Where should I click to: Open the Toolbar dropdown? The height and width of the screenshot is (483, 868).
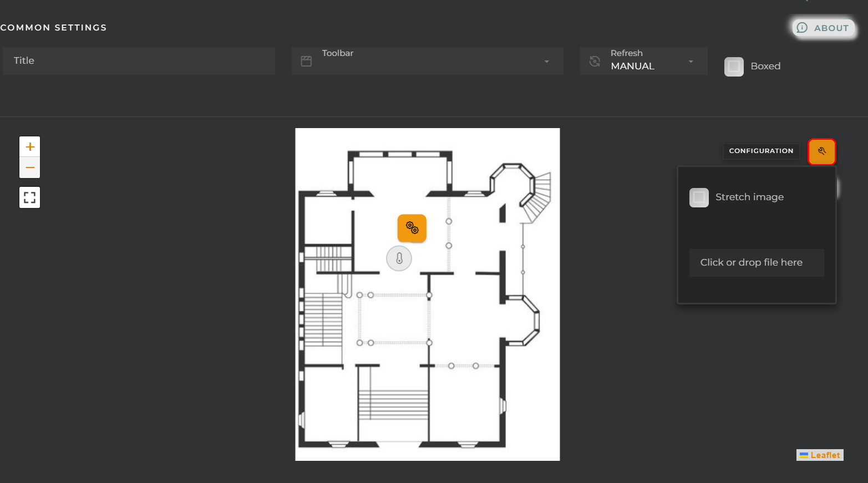tap(428, 61)
